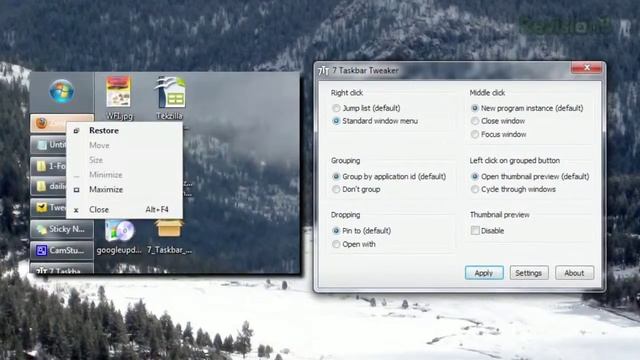640x360 pixels.
Task: Click the disabled Move menu entry
Action: (x=124, y=145)
